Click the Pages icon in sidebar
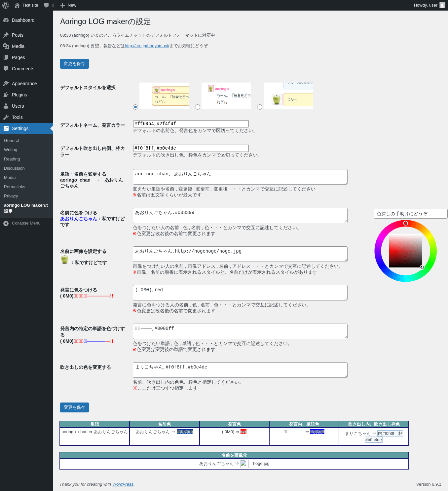448x491 pixels. pyautogui.click(x=6, y=57)
